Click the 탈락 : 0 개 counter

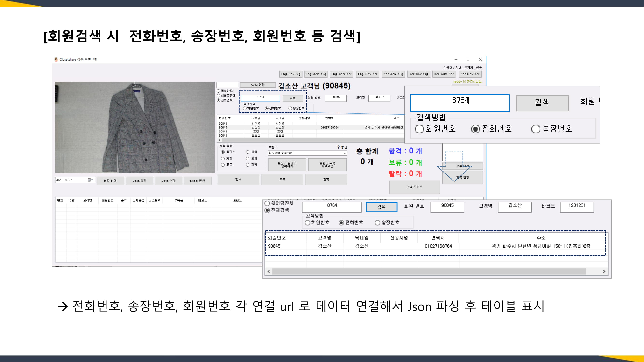tap(405, 174)
